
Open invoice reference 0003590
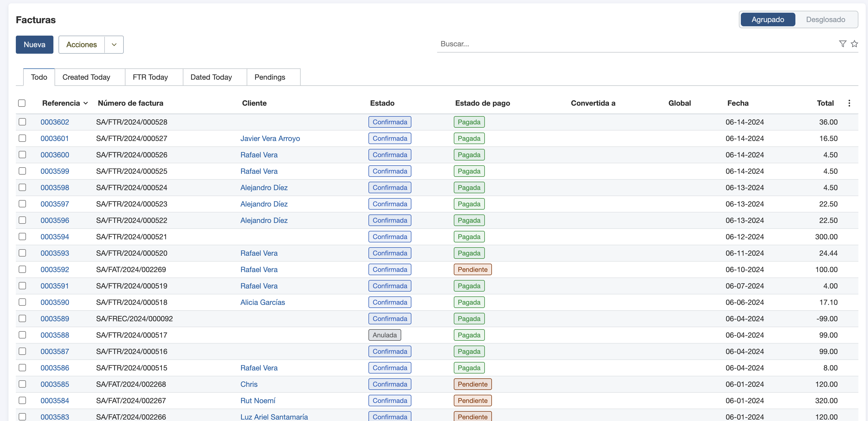pos(55,302)
